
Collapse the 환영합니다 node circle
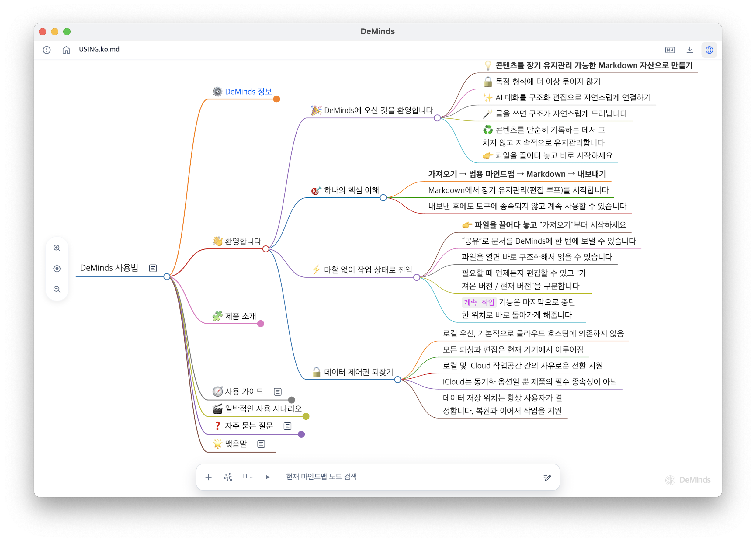click(266, 249)
